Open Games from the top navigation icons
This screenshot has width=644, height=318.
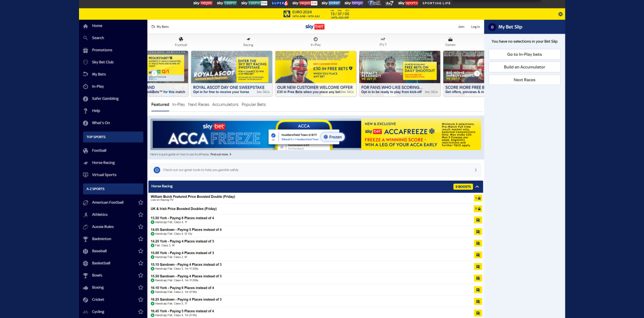tap(450, 41)
